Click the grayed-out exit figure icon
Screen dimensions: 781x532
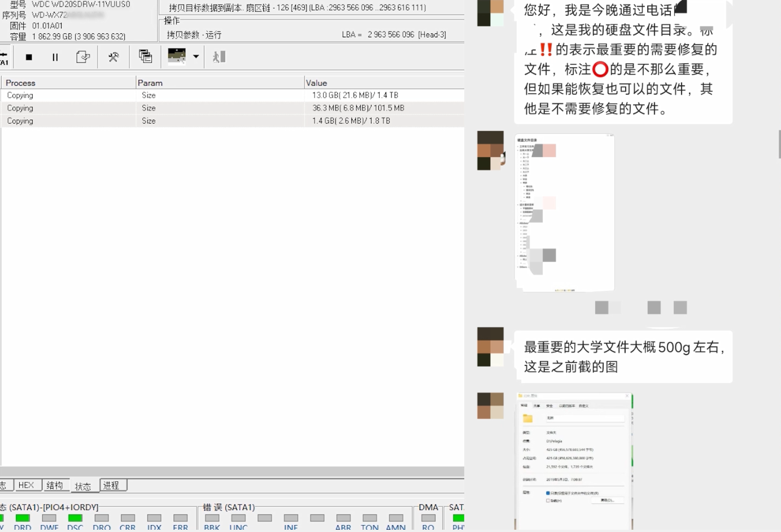tap(219, 56)
